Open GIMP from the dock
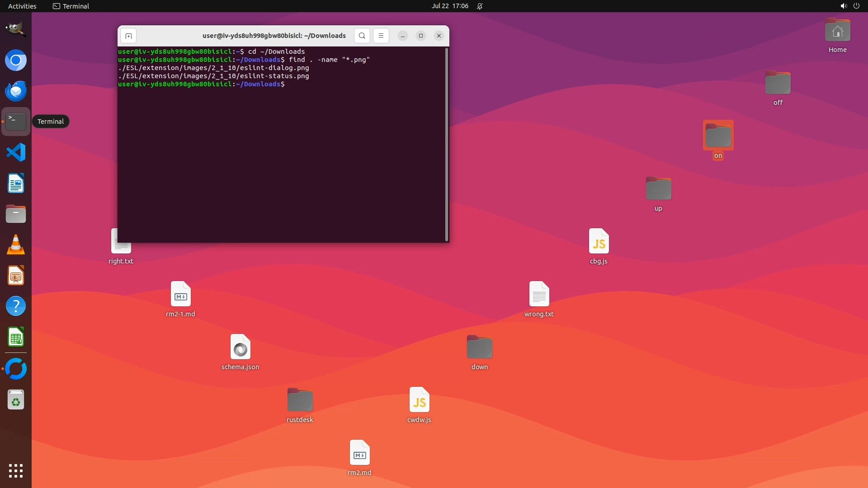 click(16, 29)
